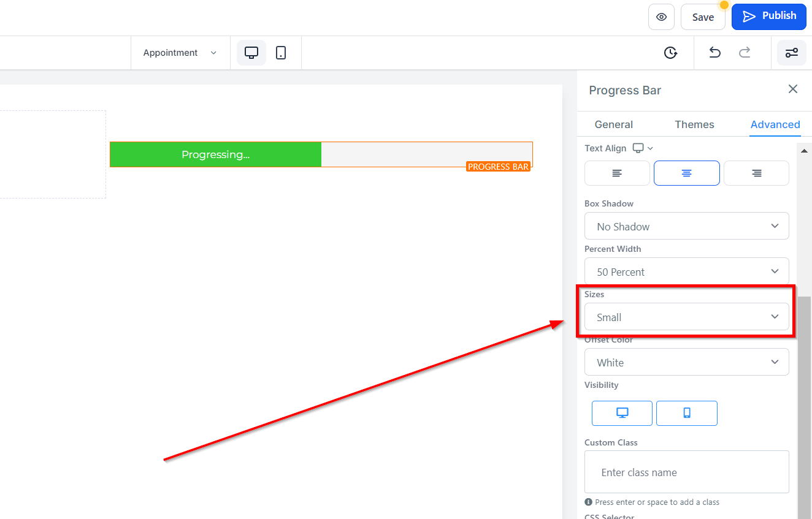Toggle mobile visibility button
This screenshot has height=519, width=812.
[687, 413]
